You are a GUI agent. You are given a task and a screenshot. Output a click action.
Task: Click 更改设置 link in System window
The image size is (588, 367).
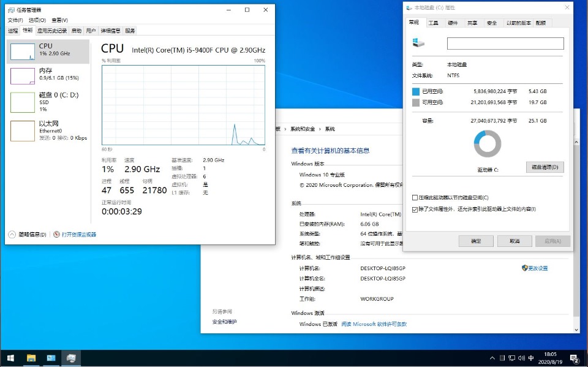(538, 268)
